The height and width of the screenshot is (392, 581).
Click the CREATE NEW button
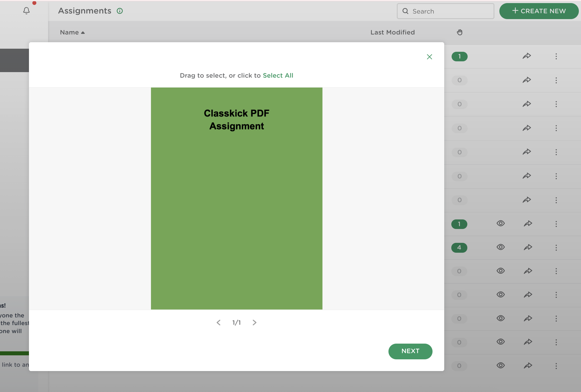pyautogui.click(x=539, y=11)
